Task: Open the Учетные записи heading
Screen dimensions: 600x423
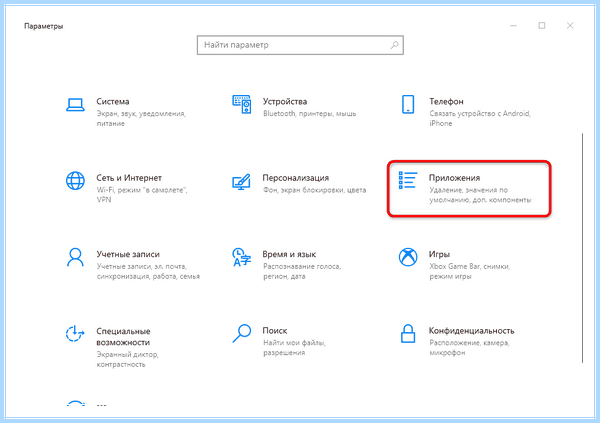Action: (128, 254)
